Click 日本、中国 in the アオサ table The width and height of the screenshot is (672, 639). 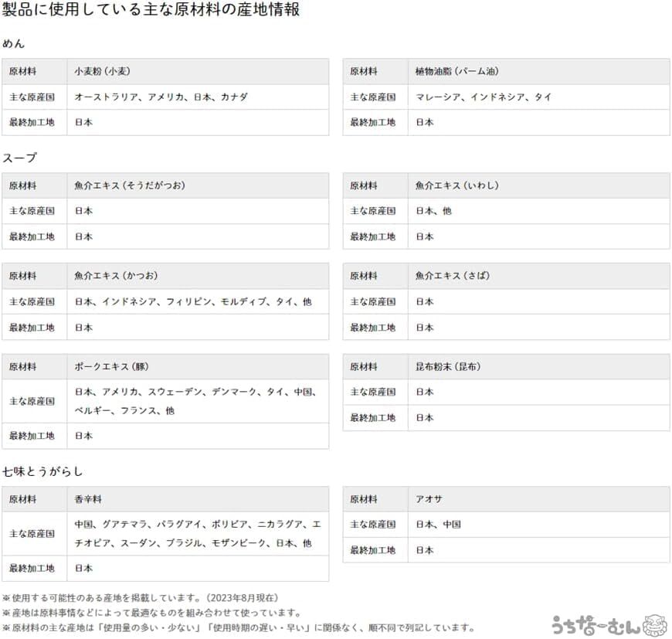pos(439,524)
